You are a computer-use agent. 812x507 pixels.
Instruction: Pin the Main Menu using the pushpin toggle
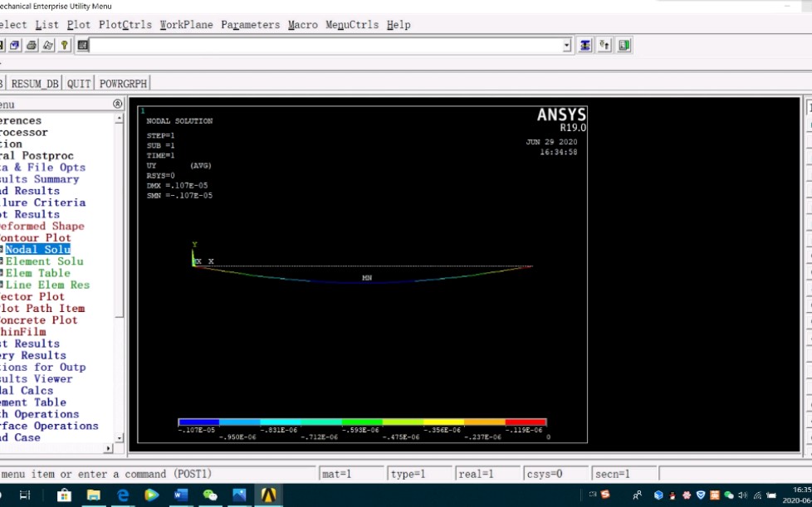(x=116, y=104)
